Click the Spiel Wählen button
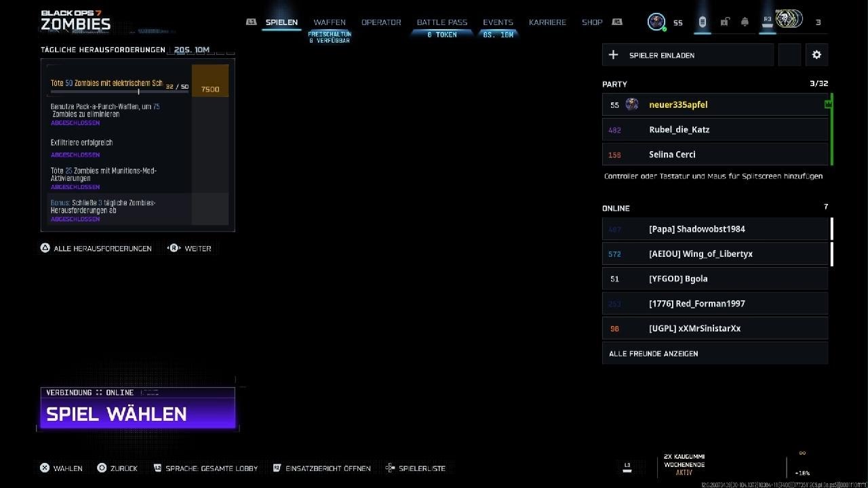This screenshot has height=488, width=868. (138, 413)
